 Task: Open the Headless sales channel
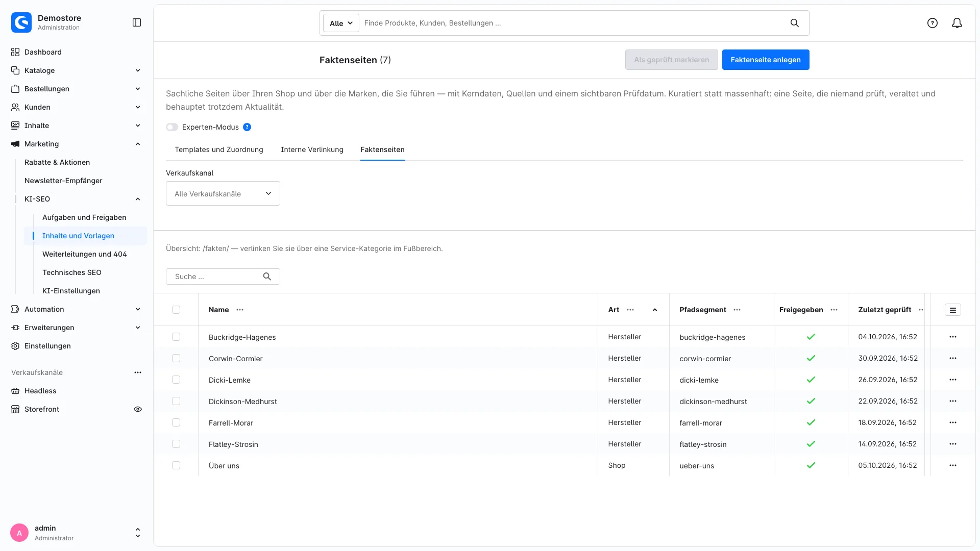click(40, 391)
